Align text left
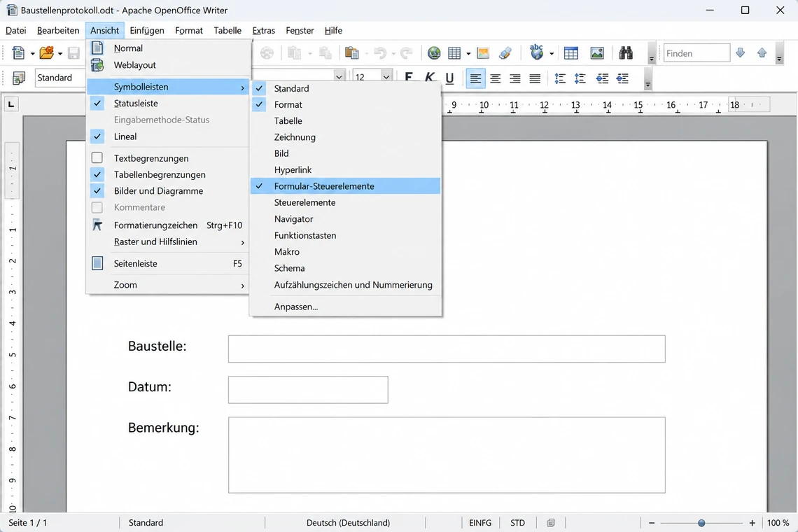 coord(475,78)
